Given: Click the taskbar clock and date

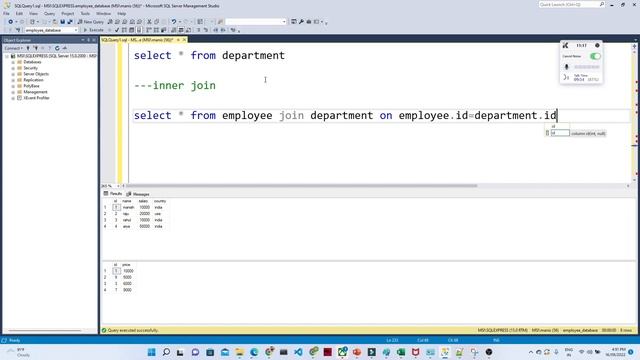Looking at the screenshot, I should [616, 352].
